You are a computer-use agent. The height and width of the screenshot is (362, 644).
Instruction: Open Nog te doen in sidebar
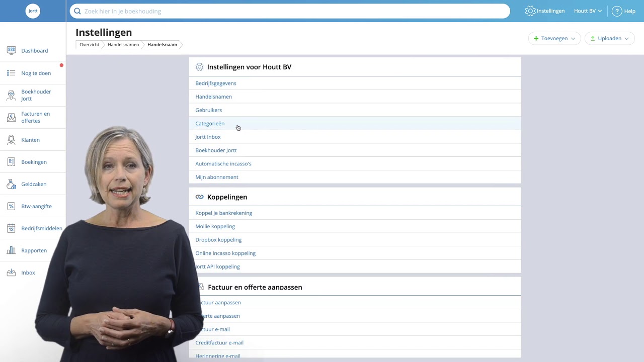[36, 73]
